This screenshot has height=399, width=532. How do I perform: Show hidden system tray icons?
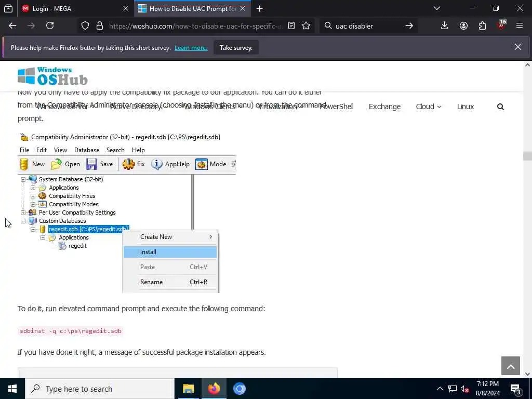[x=440, y=389]
